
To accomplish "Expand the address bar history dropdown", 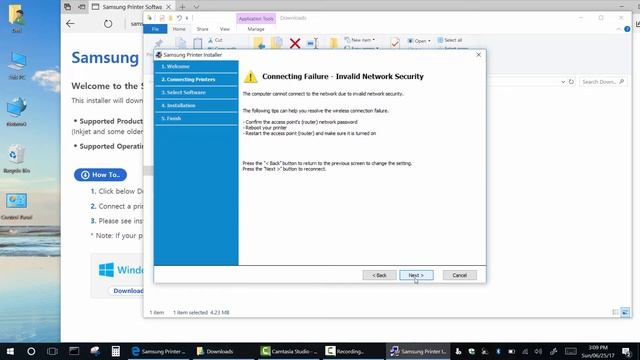I will [x=563, y=82].
